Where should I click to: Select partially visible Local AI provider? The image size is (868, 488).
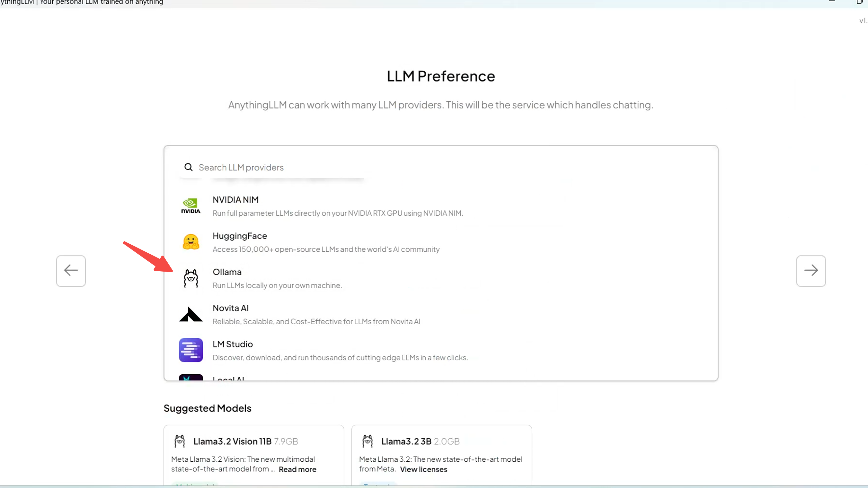[228, 378]
